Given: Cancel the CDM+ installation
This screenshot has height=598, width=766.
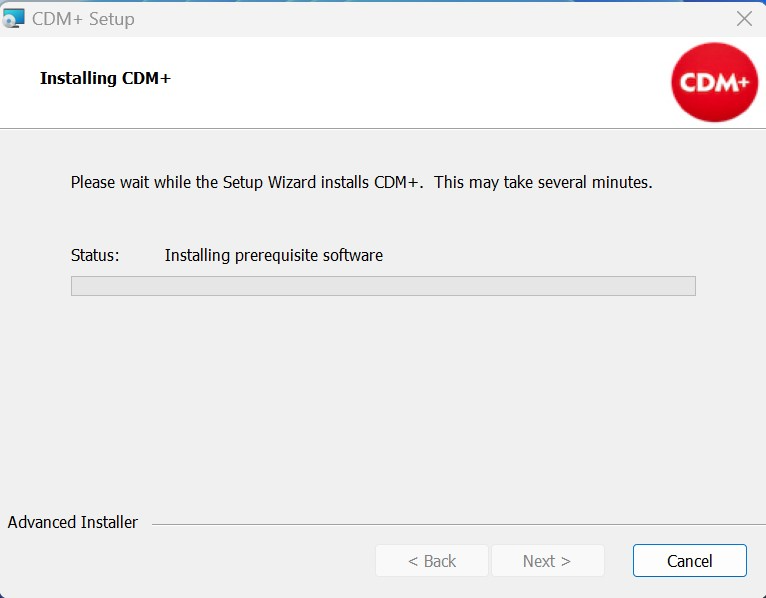Looking at the screenshot, I should (689, 561).
